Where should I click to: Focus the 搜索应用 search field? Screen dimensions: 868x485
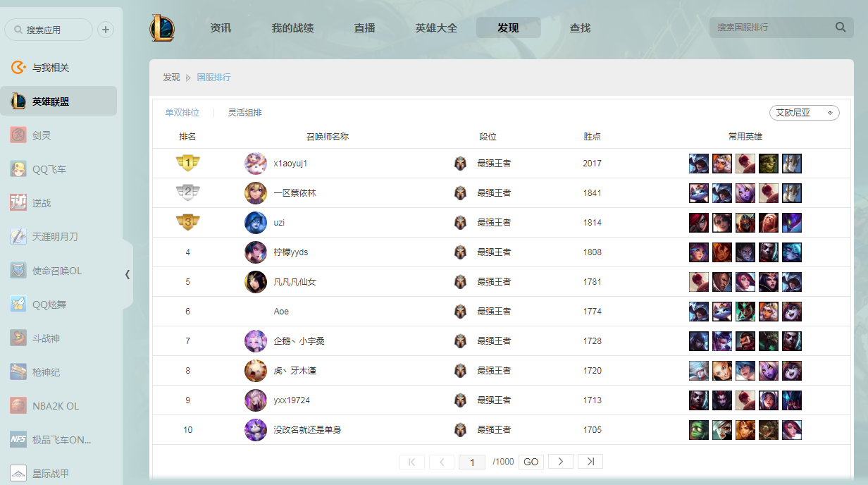tap(49, 30)
